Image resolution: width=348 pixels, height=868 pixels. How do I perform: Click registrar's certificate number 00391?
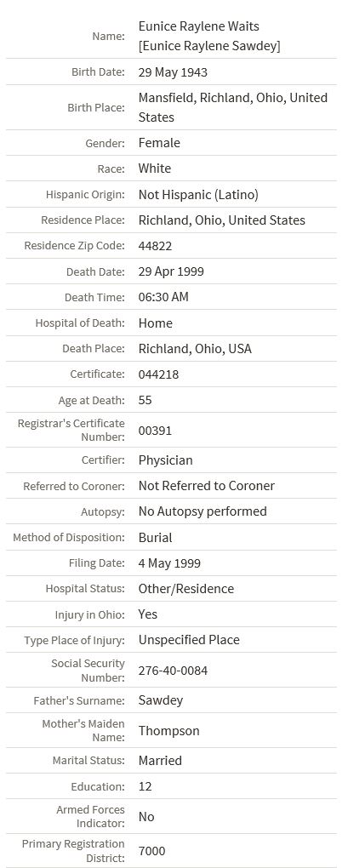[x=155, y=430]
